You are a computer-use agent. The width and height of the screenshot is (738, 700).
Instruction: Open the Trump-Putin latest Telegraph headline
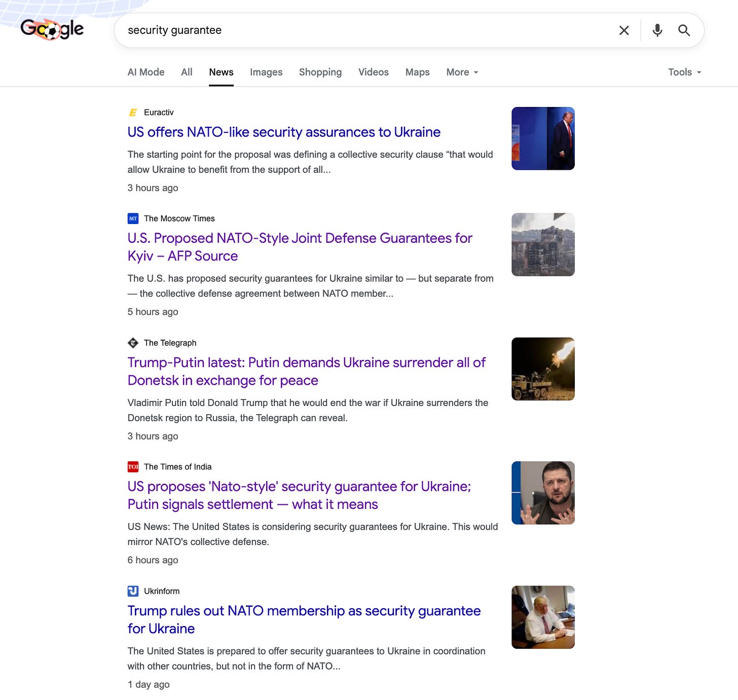pos(306,371)
